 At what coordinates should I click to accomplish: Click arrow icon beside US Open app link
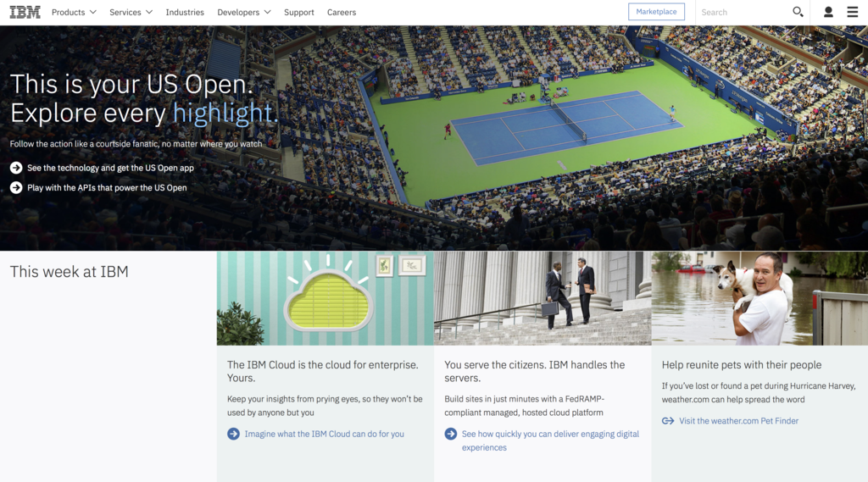(x=16, y=168)
